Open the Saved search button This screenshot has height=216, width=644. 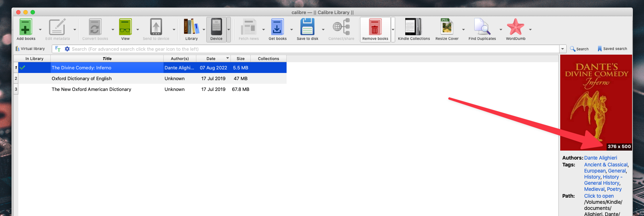[x=612, y=49]
